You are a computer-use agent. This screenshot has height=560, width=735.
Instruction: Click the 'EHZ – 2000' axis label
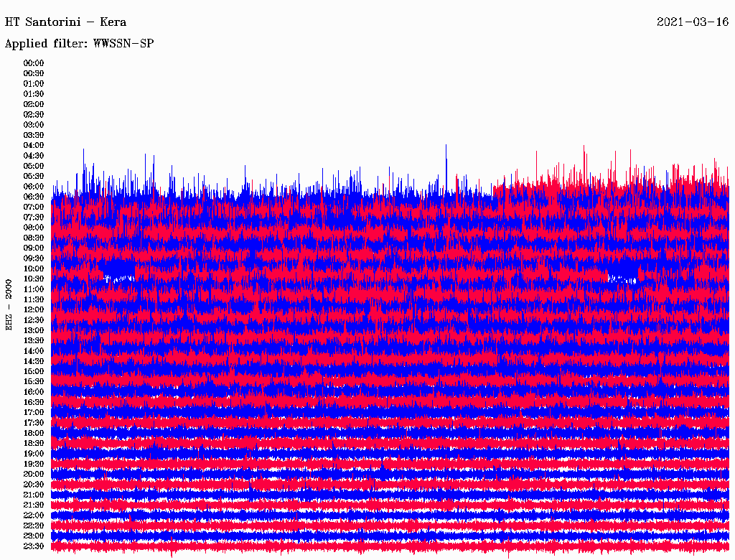point(9,305)
